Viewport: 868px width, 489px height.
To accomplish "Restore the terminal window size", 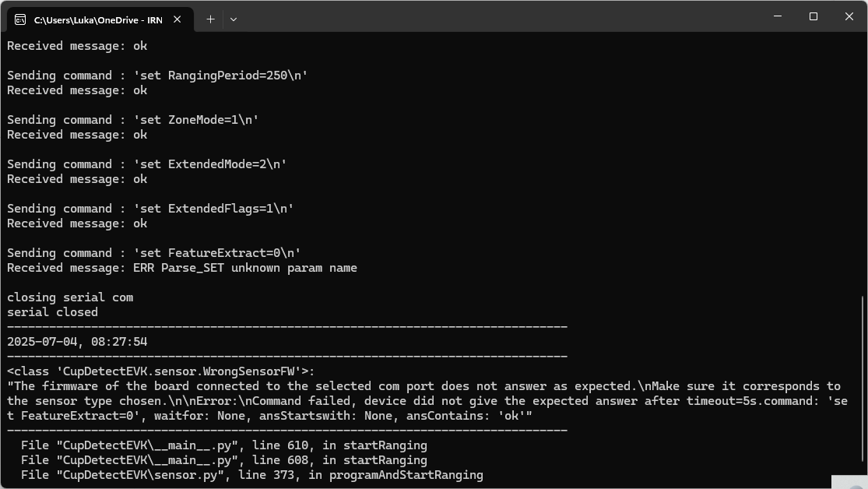I will pyautogui.click(x=813, y=16).
